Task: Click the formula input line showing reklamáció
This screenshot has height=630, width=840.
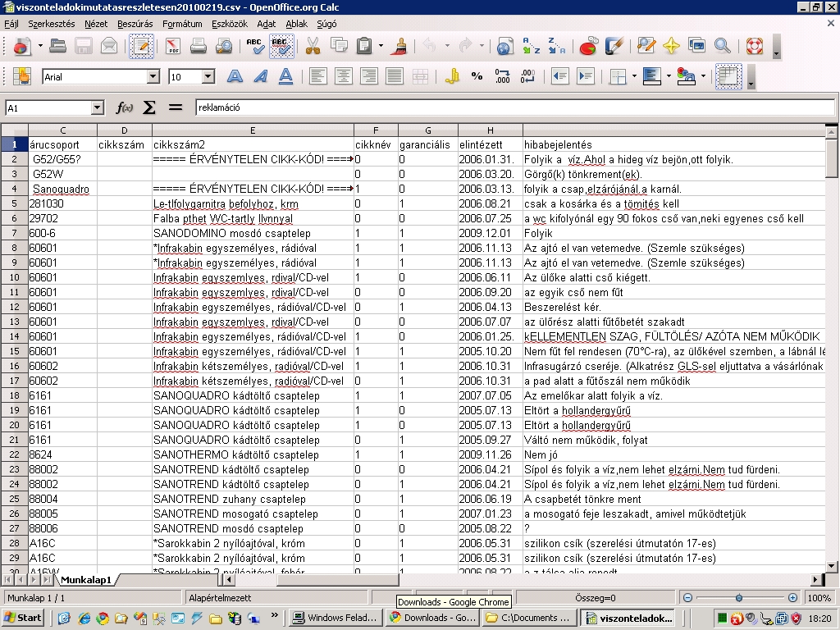Action: [x=515, y=107]
